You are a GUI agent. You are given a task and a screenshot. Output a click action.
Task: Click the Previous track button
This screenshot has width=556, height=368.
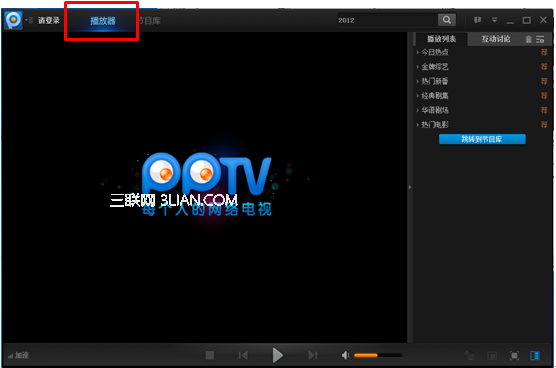click(243, 355)
